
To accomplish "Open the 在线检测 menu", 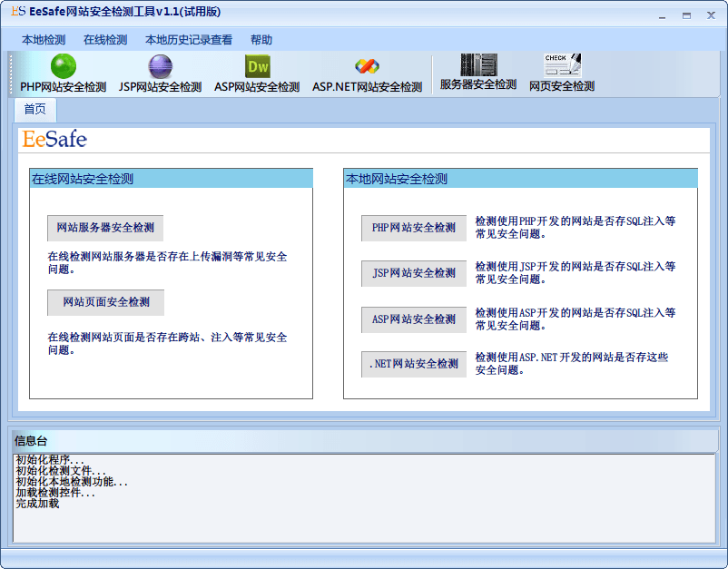I will click(105, 40).
